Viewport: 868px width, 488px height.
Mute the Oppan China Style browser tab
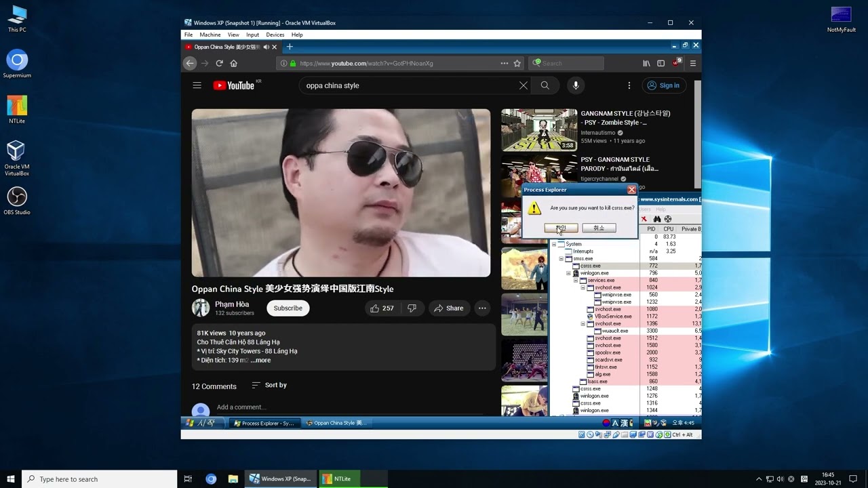266,47
